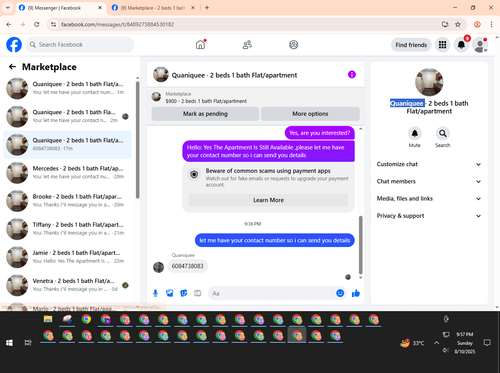
Task: Open a new browser tab
Action: [x=207, y=8]
